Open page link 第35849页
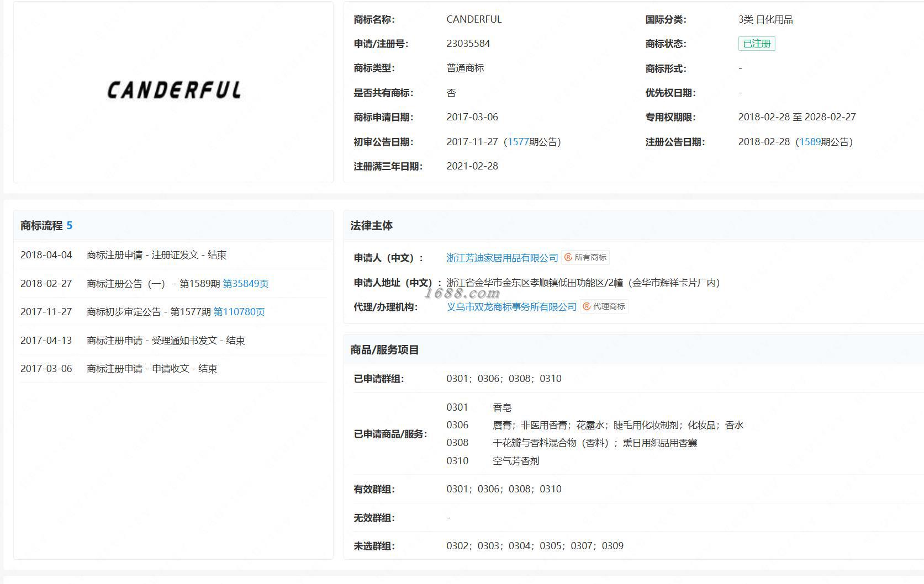924x584 pixels. pos(246,284)
